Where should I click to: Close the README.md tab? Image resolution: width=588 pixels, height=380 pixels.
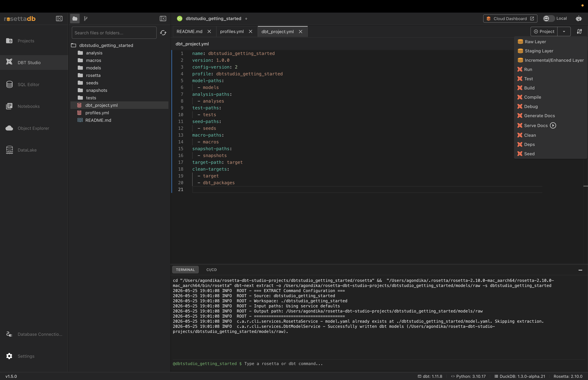click(209, 32)
